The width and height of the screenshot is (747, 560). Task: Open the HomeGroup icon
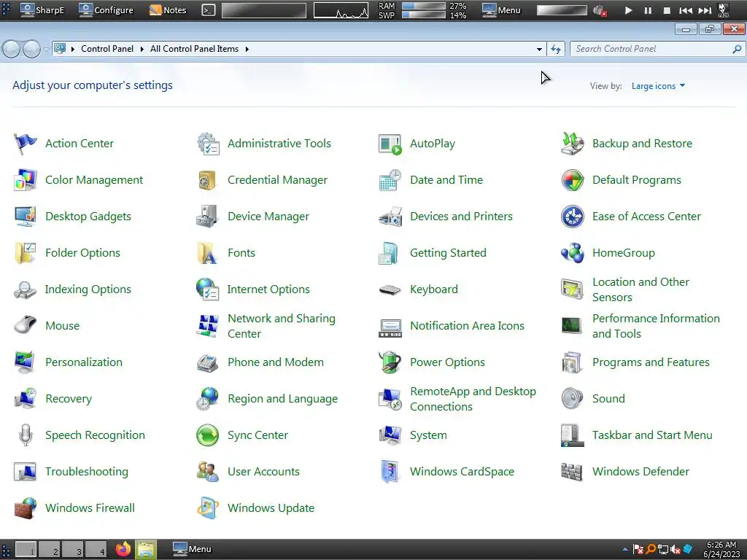point(572,253)
